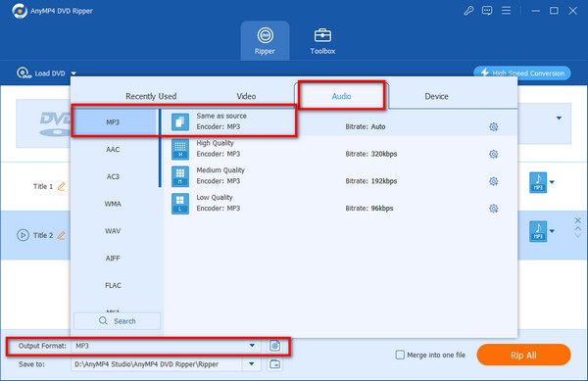Open settings gear for Low Quality
588x381 pixels.
tap(494, 209)
